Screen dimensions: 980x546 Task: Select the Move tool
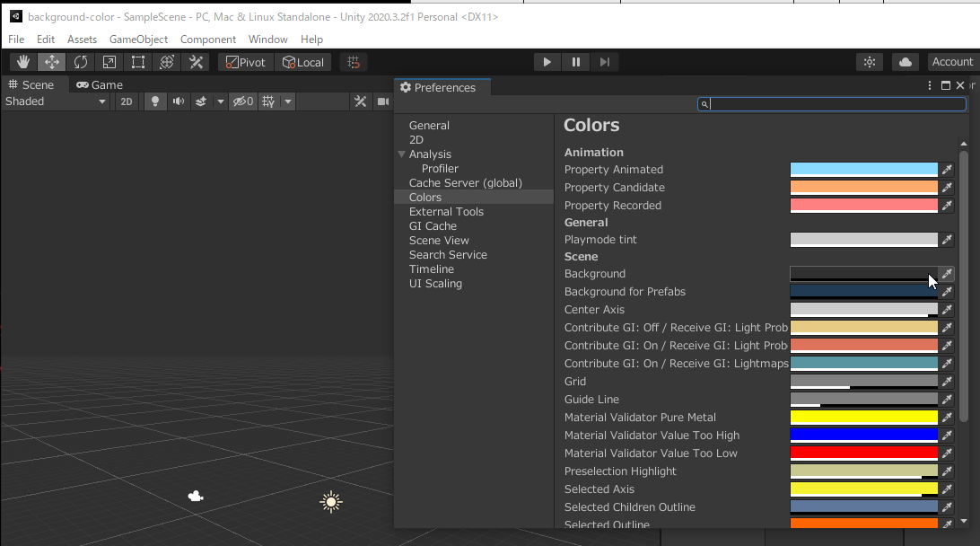(x=51, y=61)
